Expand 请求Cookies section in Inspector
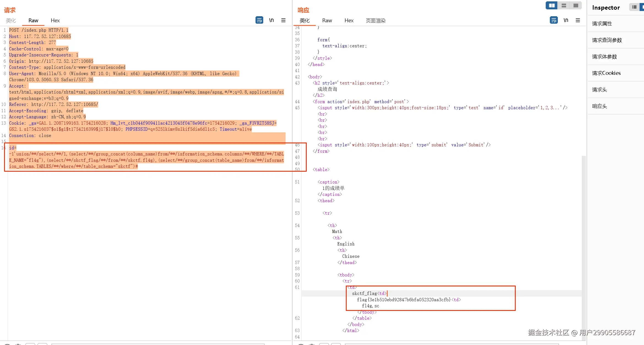Image resolution: width=644 pixels, height=345 pixels. (606, 73)
